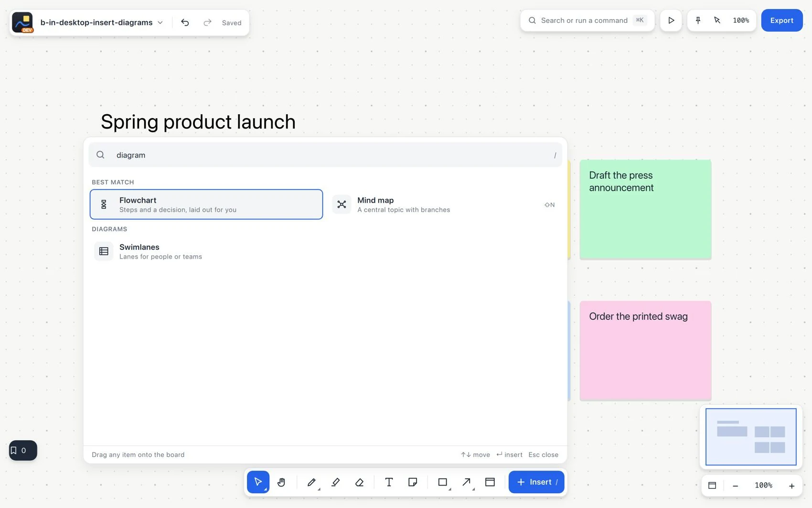This screenshot has width=812, height=508.
Task: Select the text tool
Action: (x=389, y=482)
